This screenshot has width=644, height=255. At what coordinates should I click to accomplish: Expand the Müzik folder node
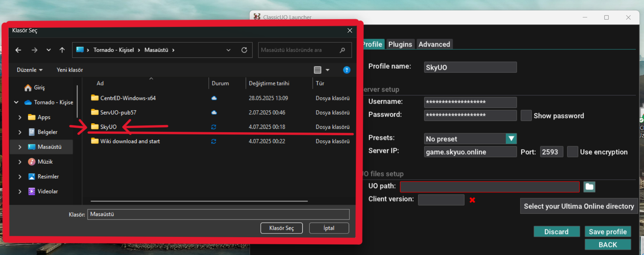tap(20, 162)
